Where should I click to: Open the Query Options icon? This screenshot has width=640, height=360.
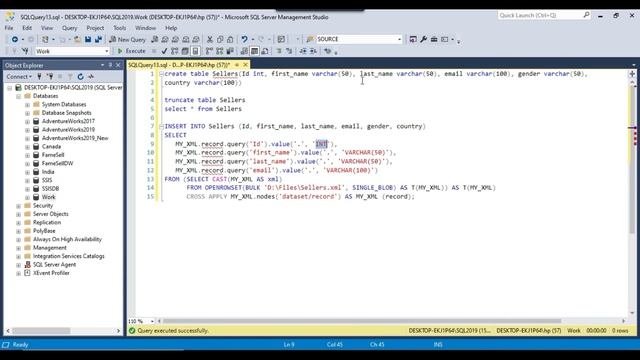tap(185, 51)
